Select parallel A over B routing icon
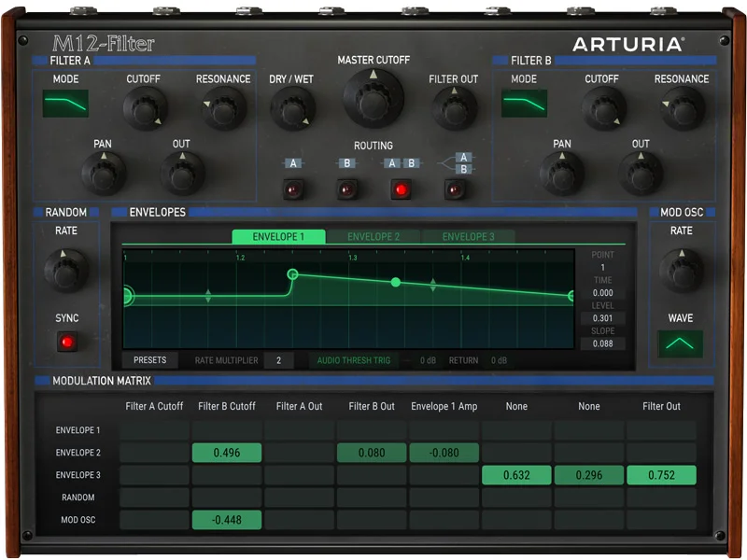Screen dimensions: 747x560 (457, 163)
